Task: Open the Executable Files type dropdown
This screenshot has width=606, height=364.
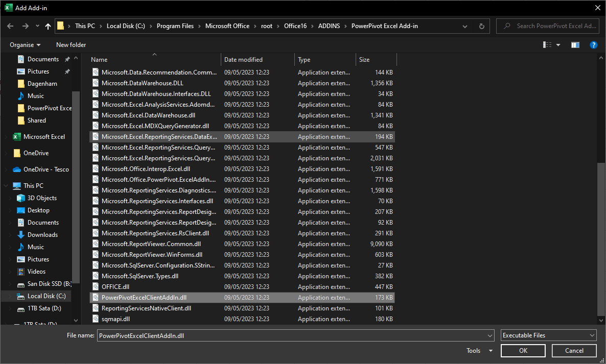Action: 548,335
